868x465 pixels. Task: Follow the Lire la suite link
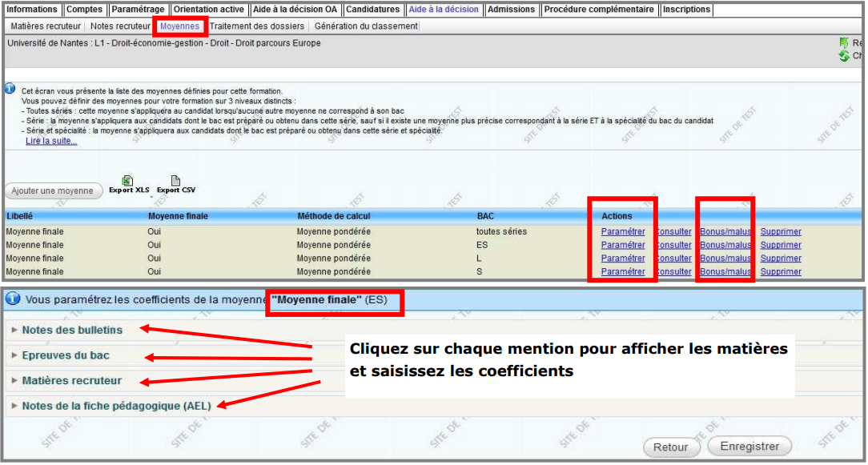click(x=51, y=141)
